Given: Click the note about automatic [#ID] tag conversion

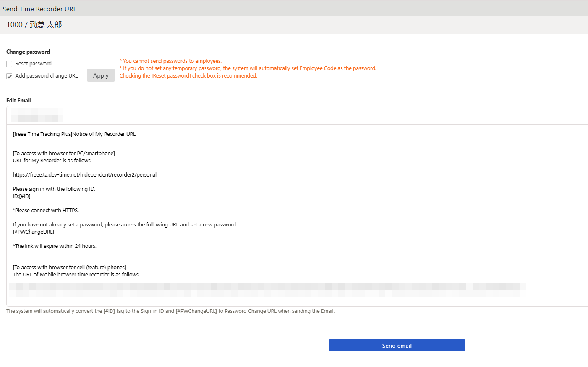Looking at the screenshot, I should pyautogui.click(x=170, y=311).
